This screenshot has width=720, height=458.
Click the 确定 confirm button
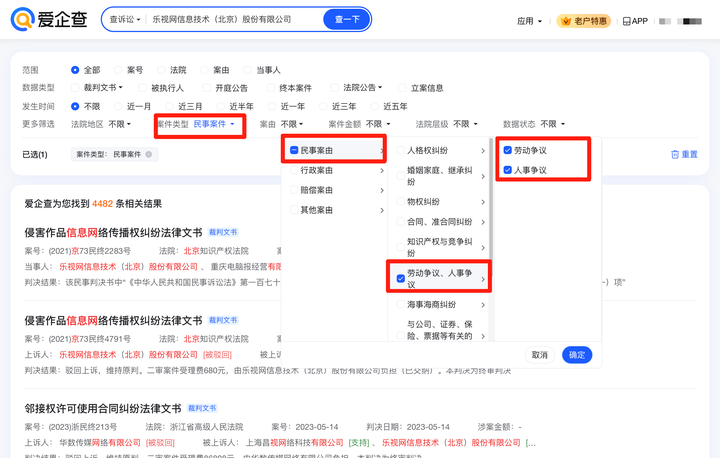coord(577,355)
